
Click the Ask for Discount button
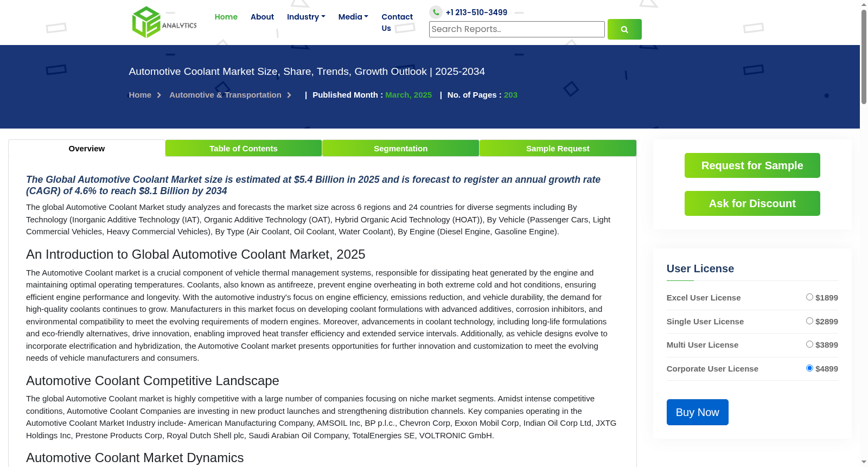pyautogui.click(x=752, y=203)
